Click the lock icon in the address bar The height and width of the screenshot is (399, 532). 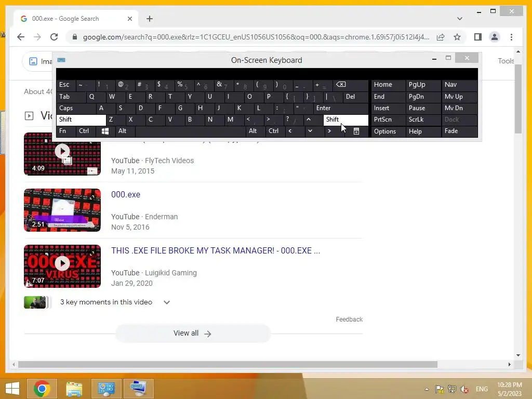pos(75,37)
